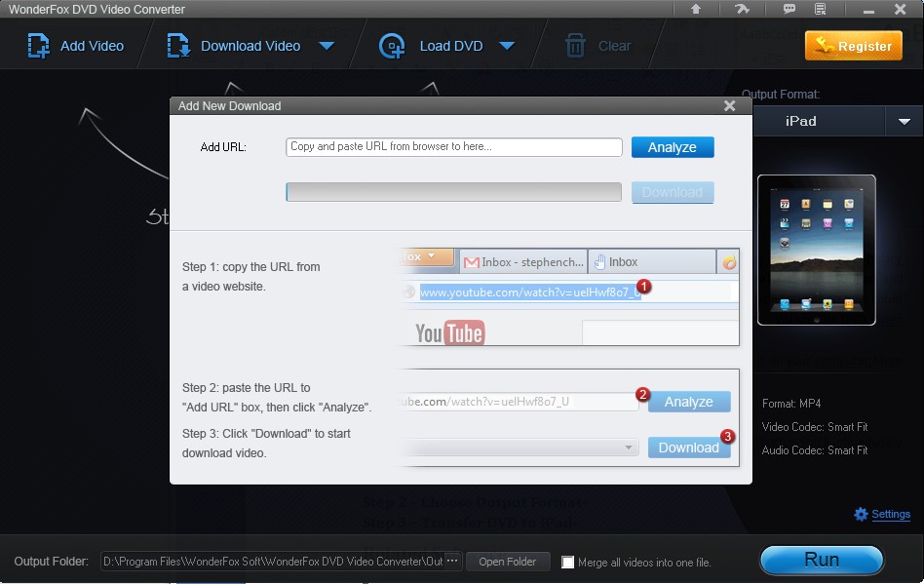The width and height of the screenshot is (924, 584).
Task: Click the upgrade arrow icon in title bar
Action: coord(696,9)
